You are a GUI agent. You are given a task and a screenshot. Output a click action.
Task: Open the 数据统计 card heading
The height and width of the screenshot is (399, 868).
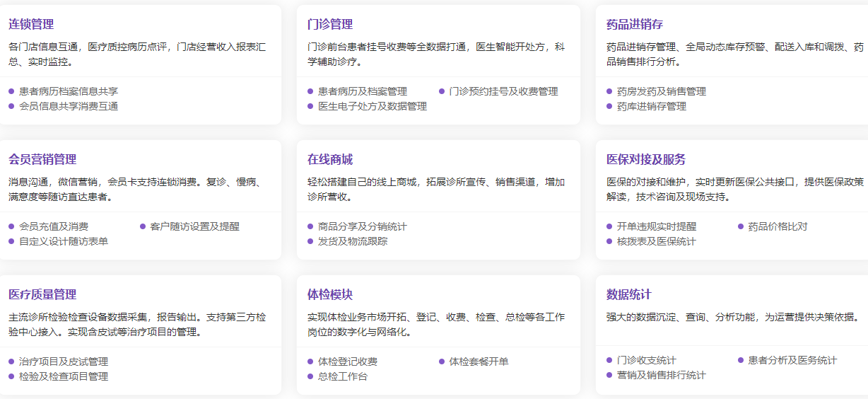[629, 295]
